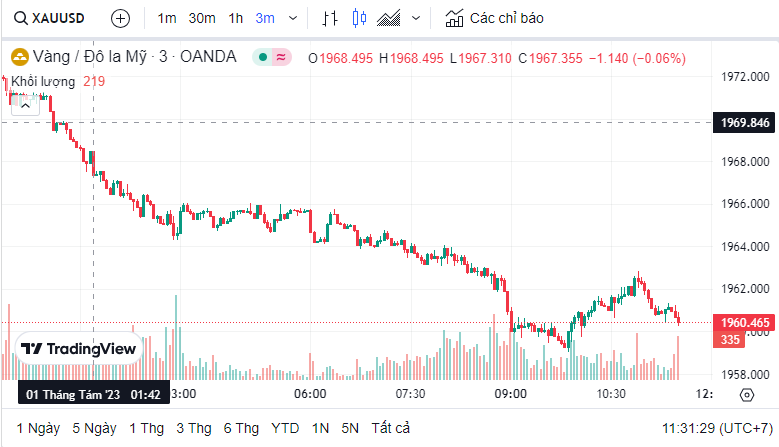Show the Tất cả full range
This screenshot has width=779, height=447.
391,428
